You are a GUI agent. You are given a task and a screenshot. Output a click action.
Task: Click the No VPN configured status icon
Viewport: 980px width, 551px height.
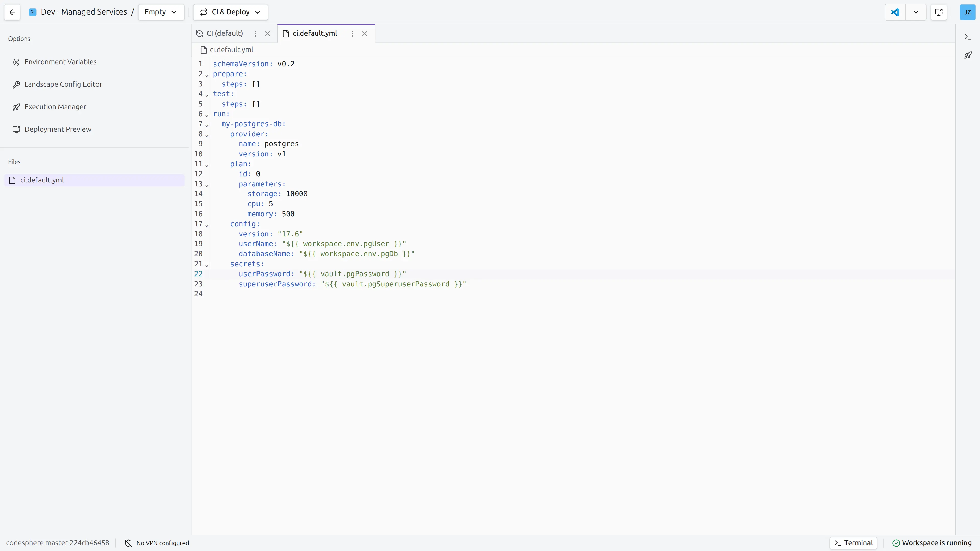(128, 543)
